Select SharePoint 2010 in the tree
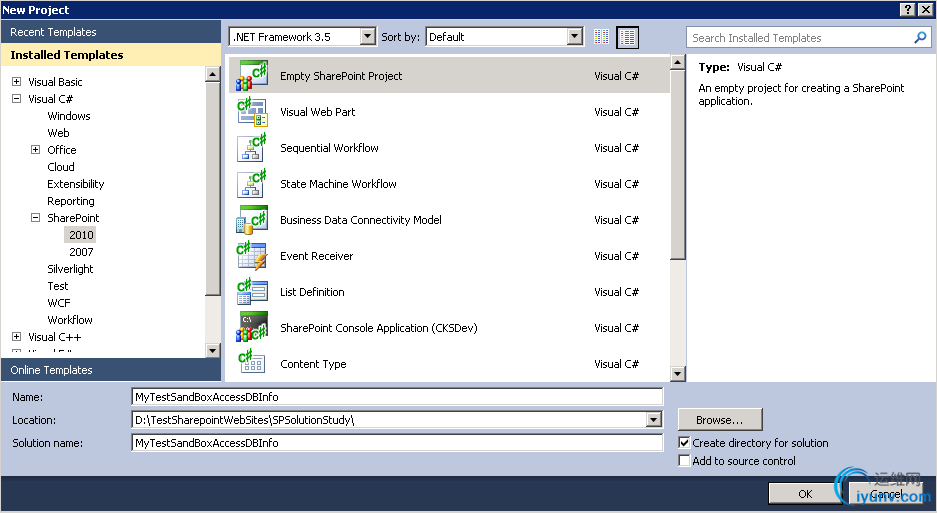Screen dimensions: 937x513 point(81,235)
